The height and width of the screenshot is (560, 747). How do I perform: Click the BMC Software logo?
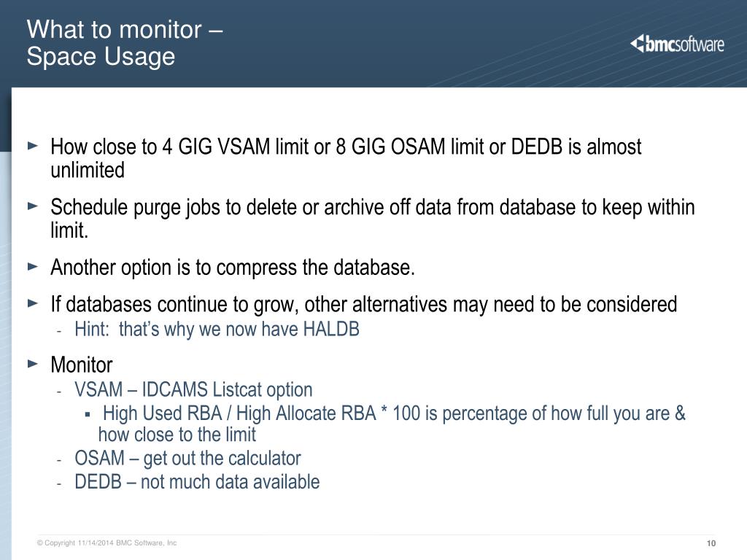pos(677,44)
